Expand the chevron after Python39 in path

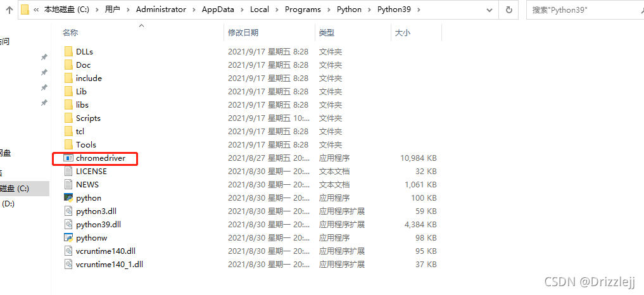tap(419, 9)
